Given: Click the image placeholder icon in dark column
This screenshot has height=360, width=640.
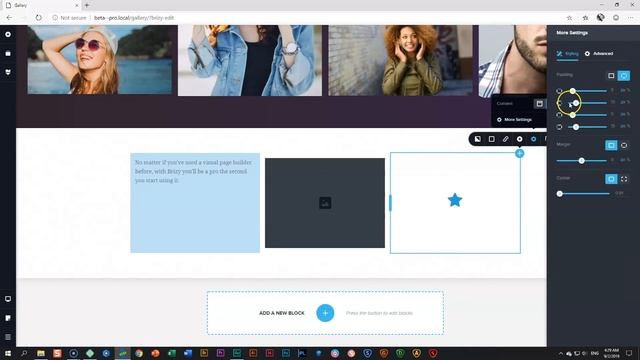Looking at the screenshot, I should click(x=325, y=203).
